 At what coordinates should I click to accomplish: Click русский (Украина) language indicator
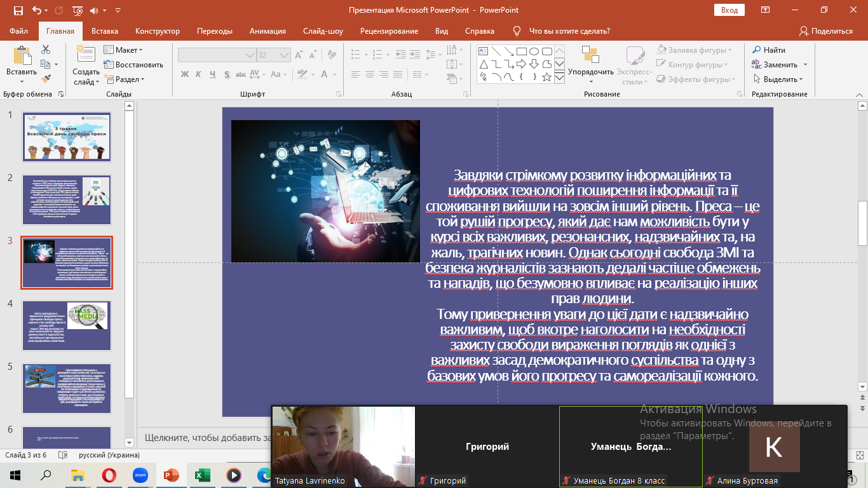tap(109, 455)
